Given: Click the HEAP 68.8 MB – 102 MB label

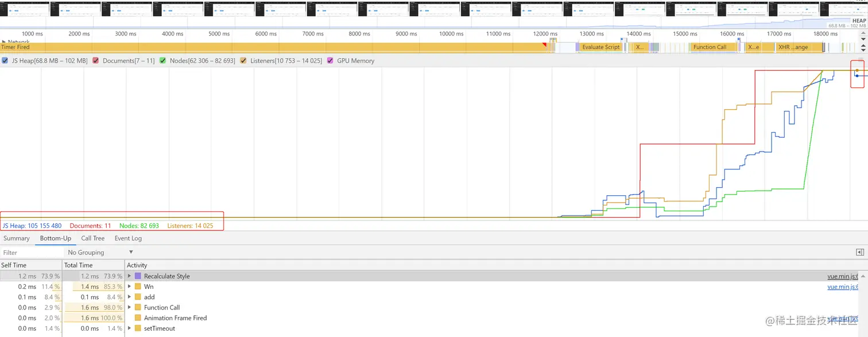Looking at the screenshot, I should pos(847,23).
